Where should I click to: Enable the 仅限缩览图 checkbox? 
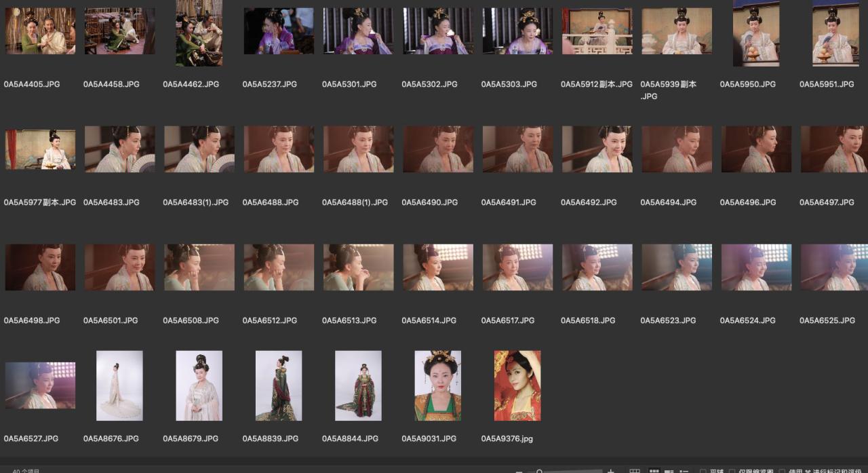(x=732, y=472)
